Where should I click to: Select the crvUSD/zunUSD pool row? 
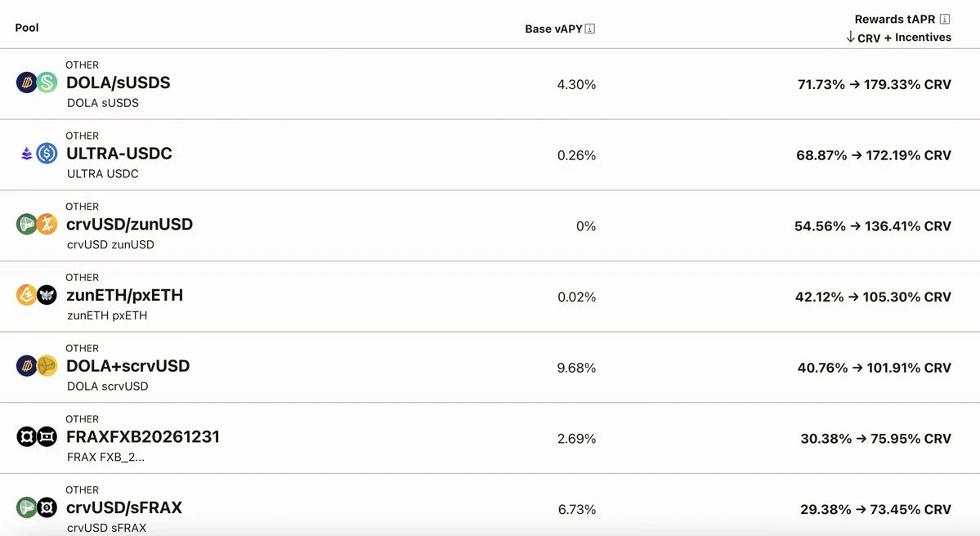point(129,225)
